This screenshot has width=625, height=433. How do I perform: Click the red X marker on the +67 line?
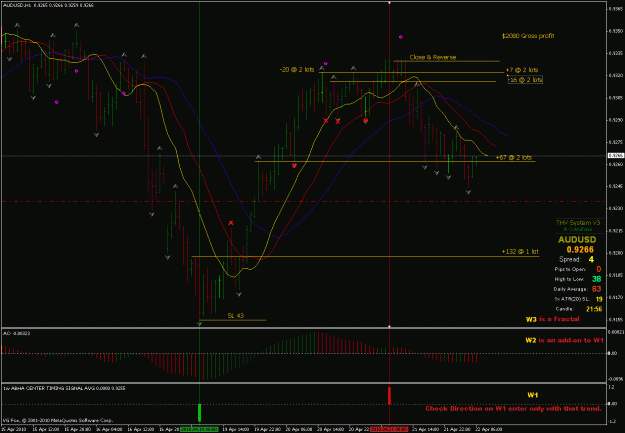coord(294,165)
